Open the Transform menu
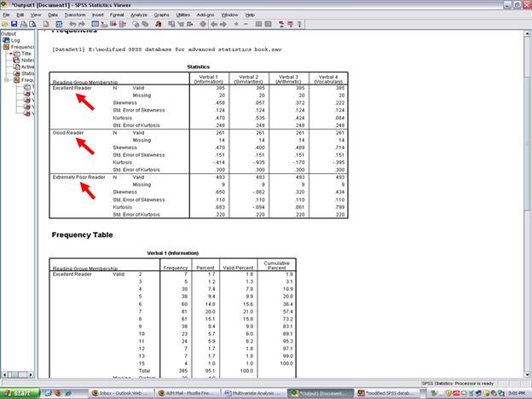 coord(74,15)
